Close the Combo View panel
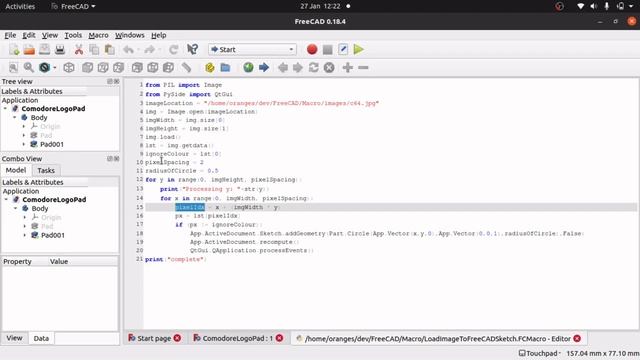 pos(117,159)
